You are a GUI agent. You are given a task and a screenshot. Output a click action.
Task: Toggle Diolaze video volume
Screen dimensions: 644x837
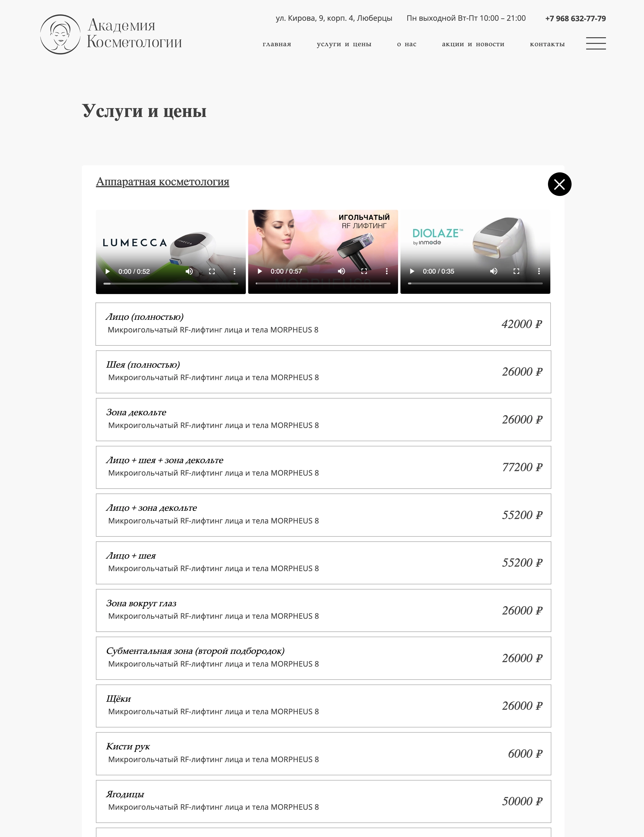coord(494,271)
